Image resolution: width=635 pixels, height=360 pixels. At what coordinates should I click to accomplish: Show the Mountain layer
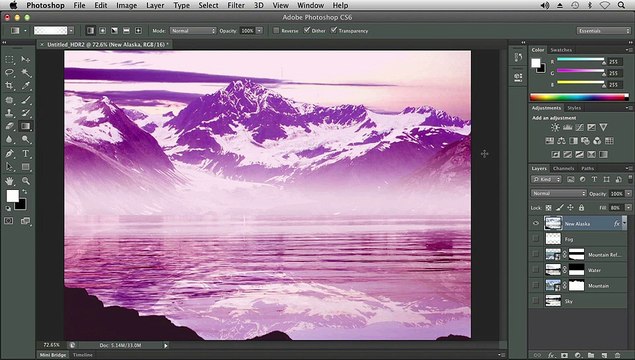point(536,285)
